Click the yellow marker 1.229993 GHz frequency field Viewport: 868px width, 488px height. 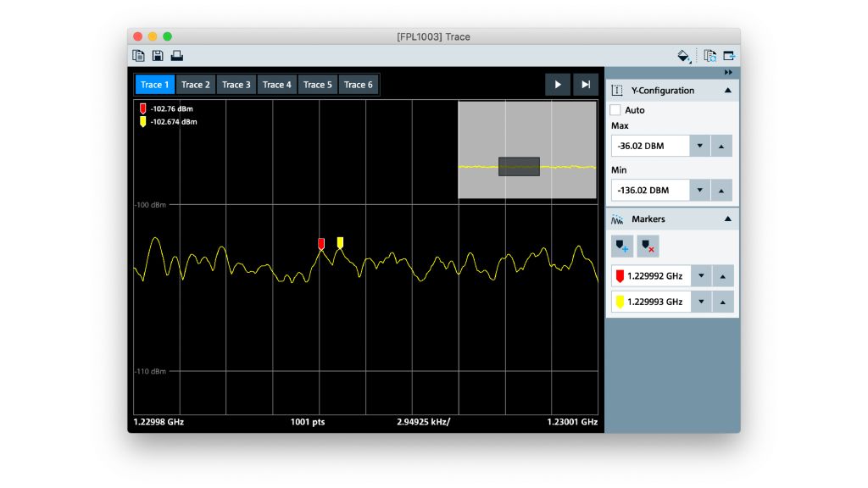[650, 302]
